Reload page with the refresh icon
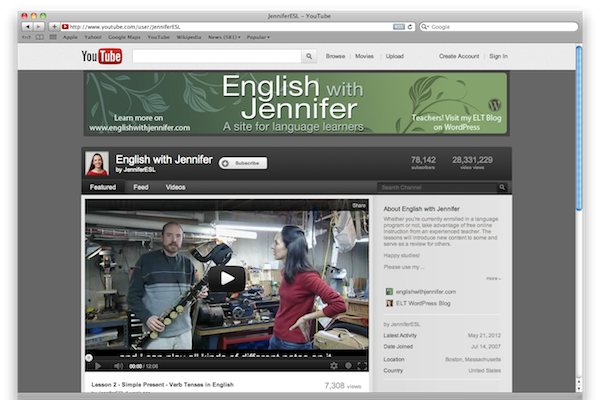600x400 pixels. (x=410, y=27)
